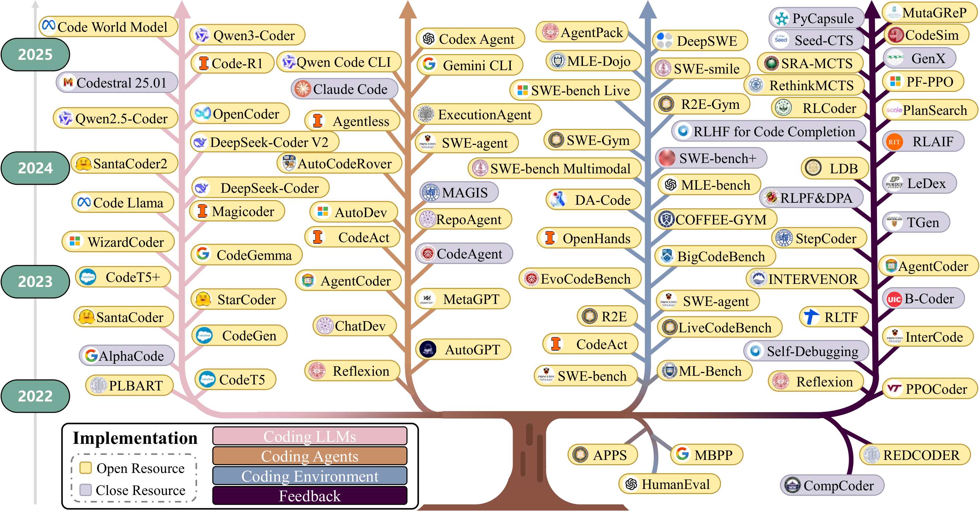Screen dimensions: 980x512
Task: Click the Self-Debugging label
Action: tap(807, 351)
